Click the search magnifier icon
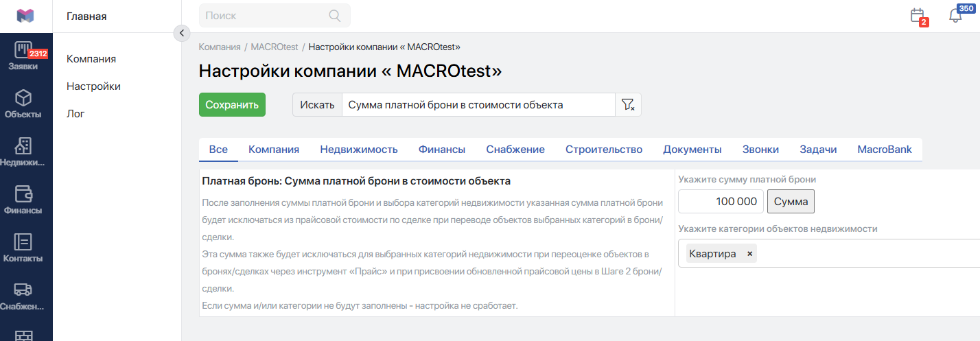 [x=335, y=15]
